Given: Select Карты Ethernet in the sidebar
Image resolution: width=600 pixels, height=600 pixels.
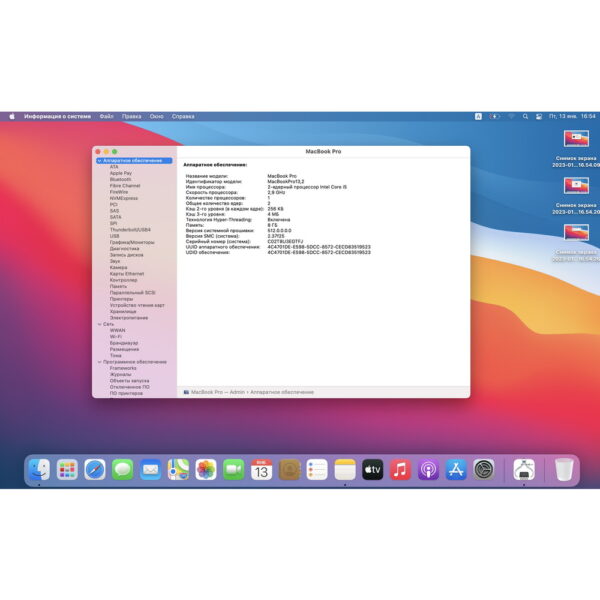Looking at the screenshot, I should coord(127,274).
